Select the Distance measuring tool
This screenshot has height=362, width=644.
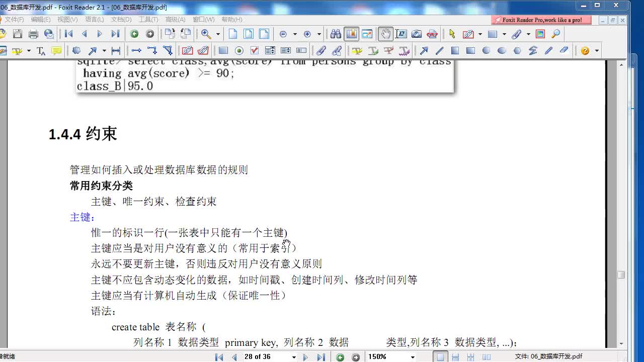[x=116, y=51]
